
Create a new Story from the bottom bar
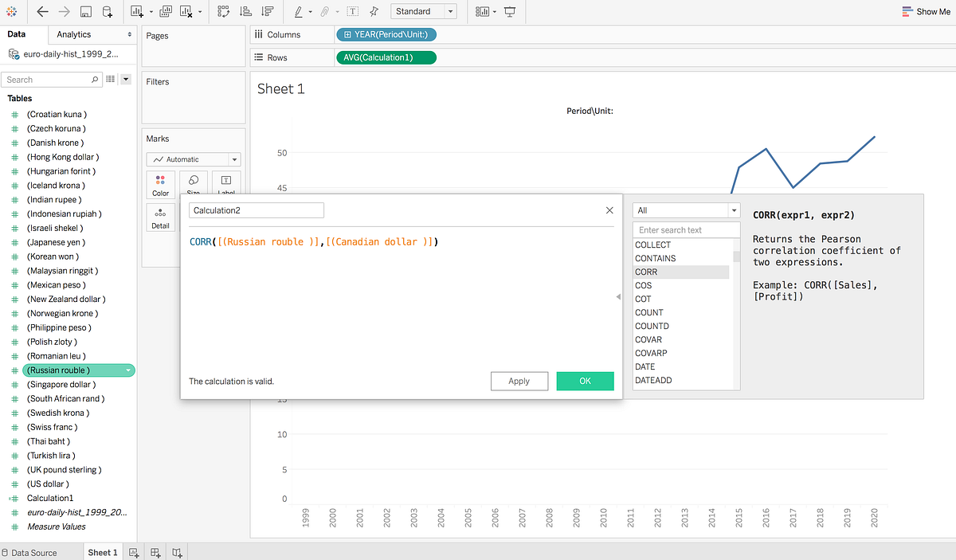[176, 551]
